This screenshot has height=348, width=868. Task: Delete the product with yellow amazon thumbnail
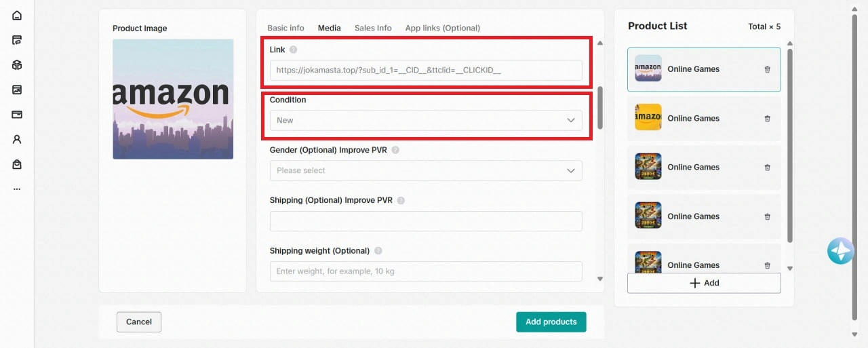pyautogui.click(x=767, y=118)
